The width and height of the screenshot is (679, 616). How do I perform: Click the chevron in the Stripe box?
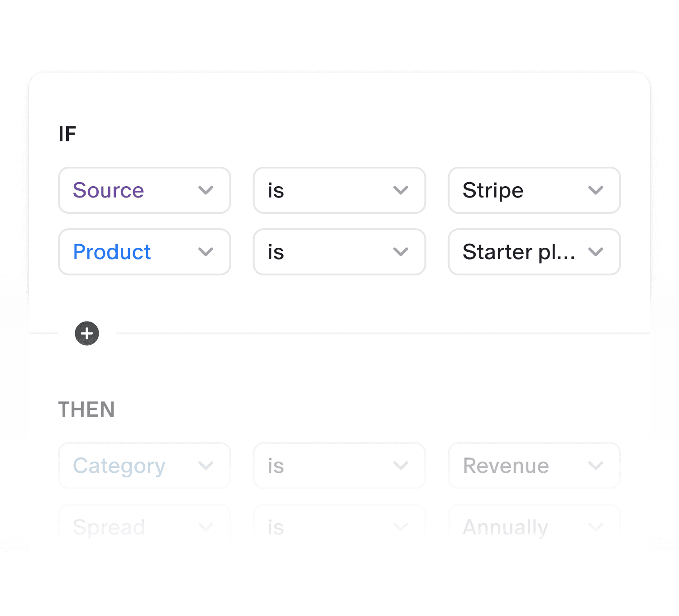[x=596, y=190]
